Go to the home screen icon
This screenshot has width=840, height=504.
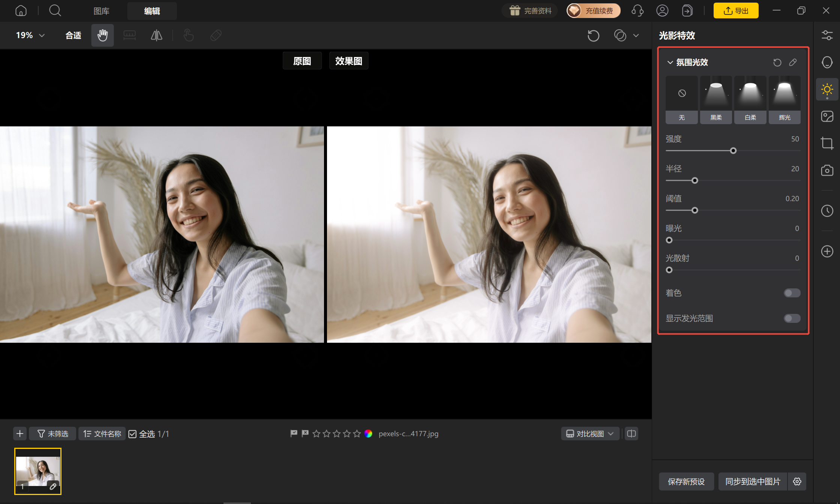pos(21,10)
